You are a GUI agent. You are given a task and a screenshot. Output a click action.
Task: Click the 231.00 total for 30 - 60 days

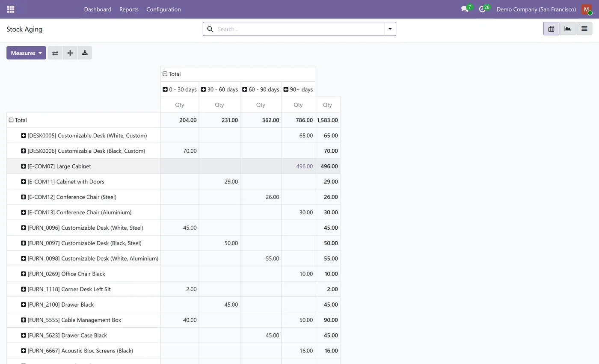tap(219, 120)
